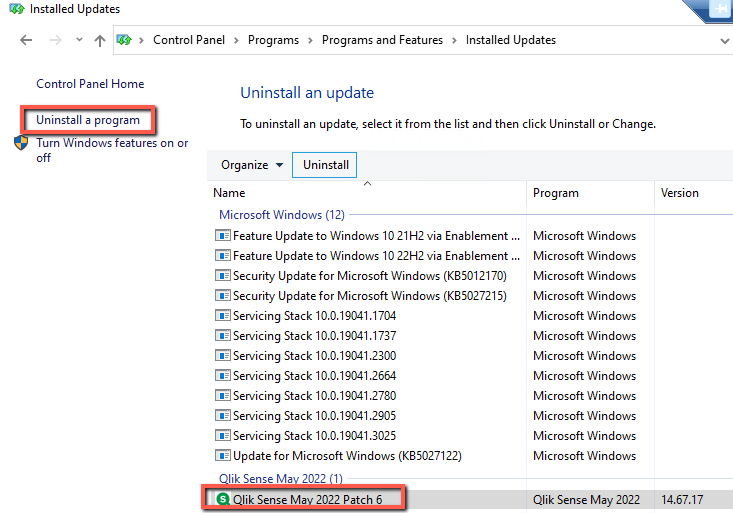Collapse the Microsoft Windows (12) group
This screenshot has height=513, width=733.
point(282,215)
